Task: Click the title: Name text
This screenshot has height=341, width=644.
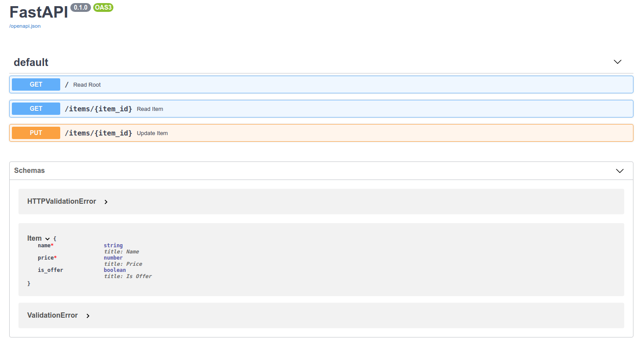Action: [x=121, y=252]
